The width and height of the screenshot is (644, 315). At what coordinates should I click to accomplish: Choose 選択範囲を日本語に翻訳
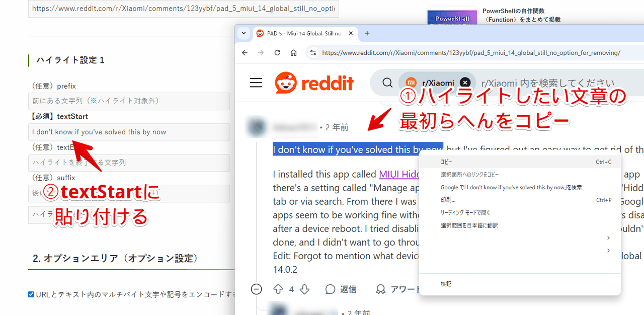[x=520, y=225]
